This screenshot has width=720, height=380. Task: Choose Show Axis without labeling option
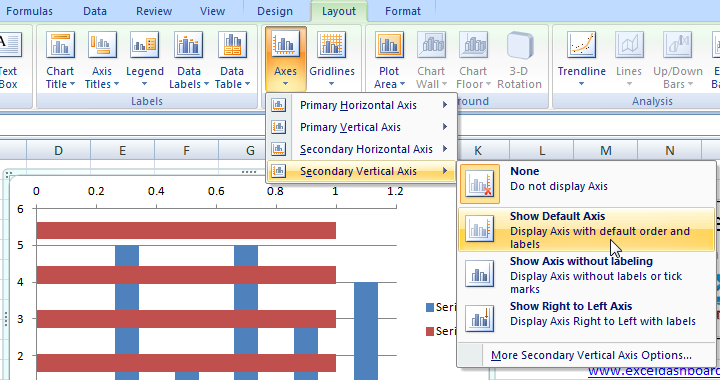click(587, 274)
